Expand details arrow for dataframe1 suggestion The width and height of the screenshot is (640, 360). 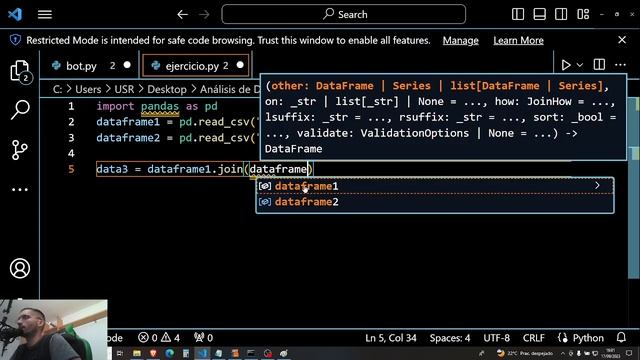598,186
